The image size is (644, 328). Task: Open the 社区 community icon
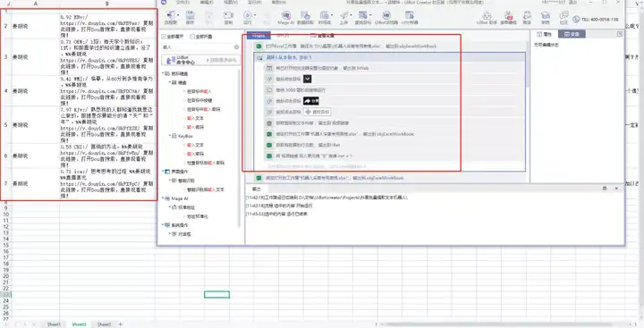click(x=563, y=18)
